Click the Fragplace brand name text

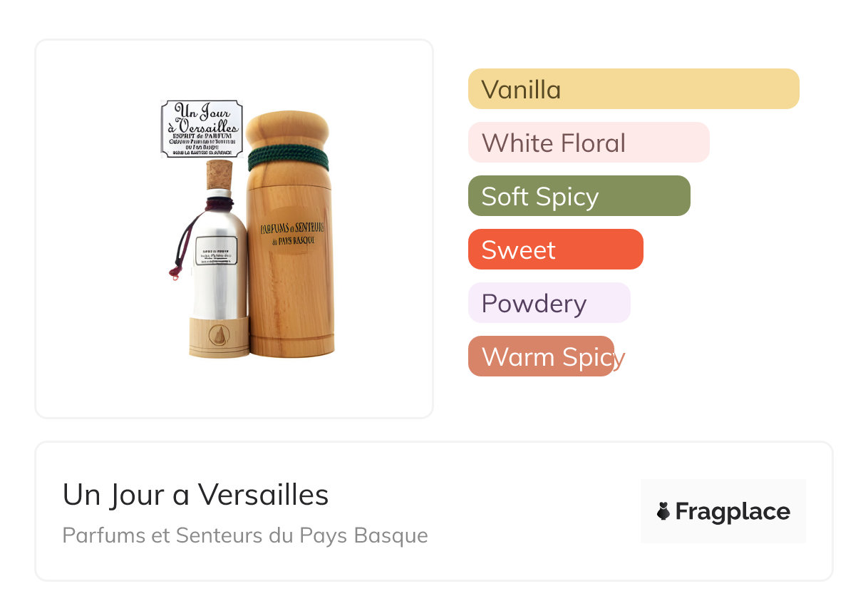[733, 511]
